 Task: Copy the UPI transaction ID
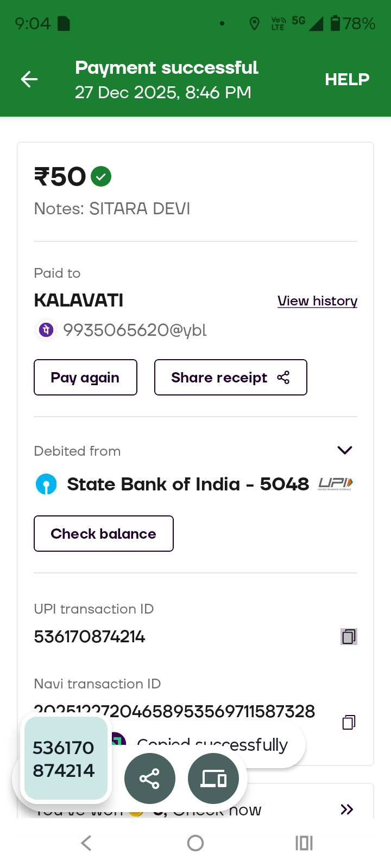click(x=349, y=636)
